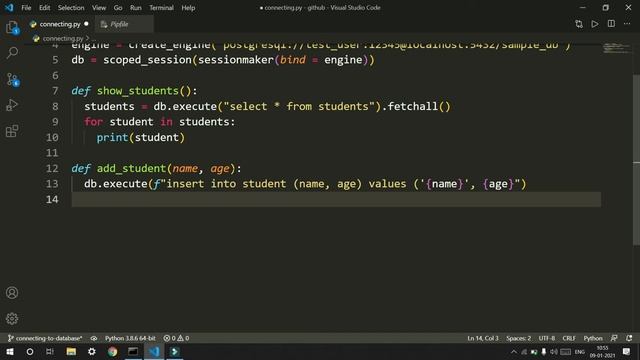Image resolution: width=640 pixels, height=360 pixels.
Task: Change the UTF-8 encoding
Action: pos(547,338)
